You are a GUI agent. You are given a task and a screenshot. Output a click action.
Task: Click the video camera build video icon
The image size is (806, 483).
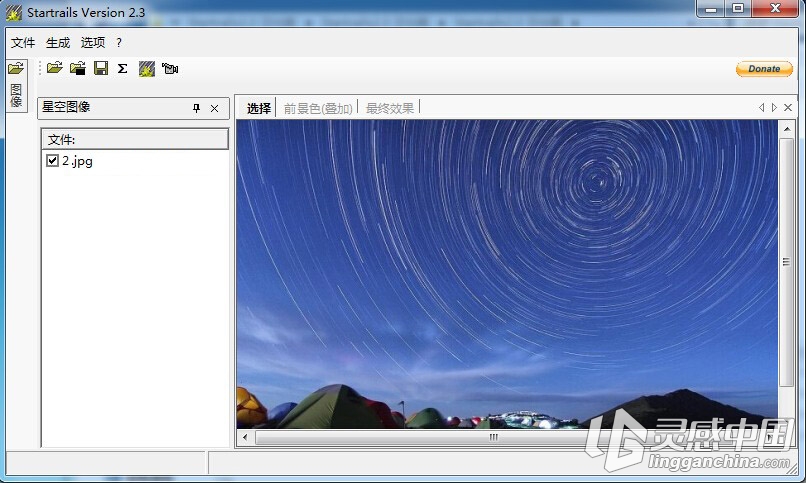tap(170, 68)
